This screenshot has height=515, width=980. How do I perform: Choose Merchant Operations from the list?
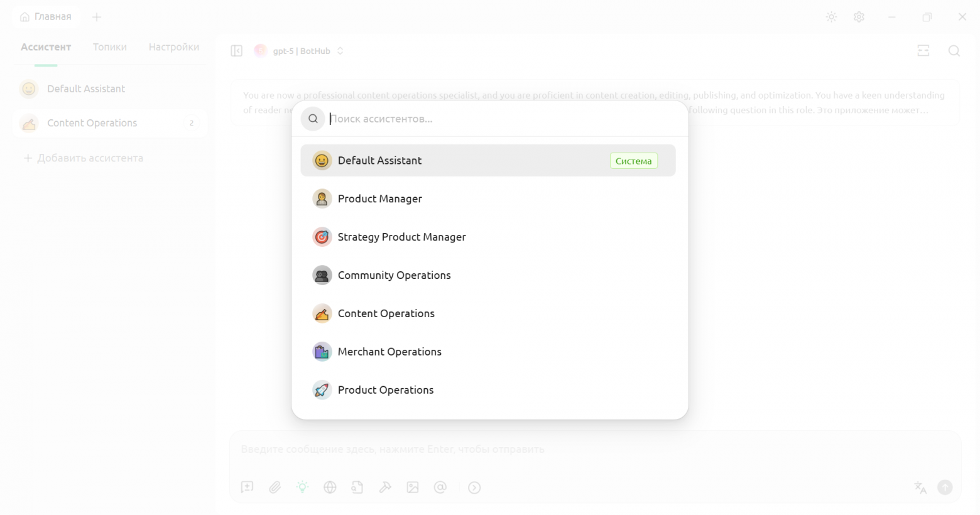(389, 352)
